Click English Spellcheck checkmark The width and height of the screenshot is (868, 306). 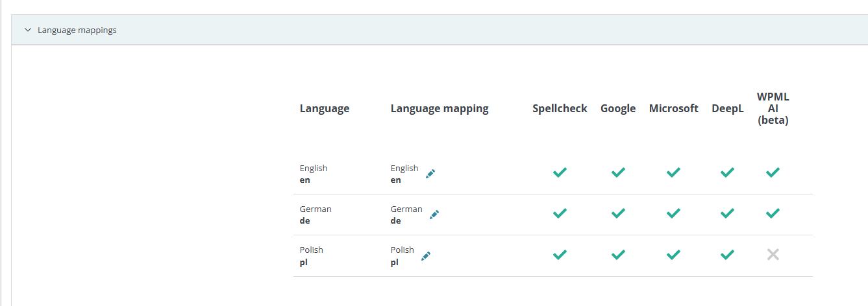[x=559, y=172]
